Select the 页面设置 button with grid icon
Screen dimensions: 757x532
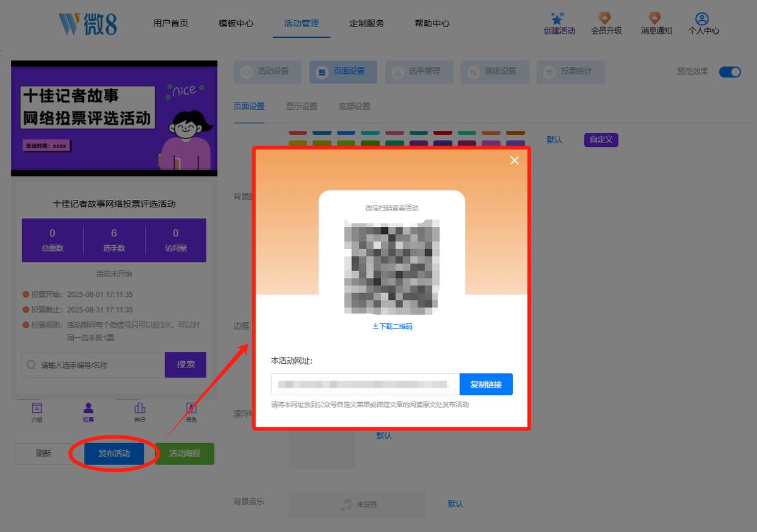click(343, 72)
